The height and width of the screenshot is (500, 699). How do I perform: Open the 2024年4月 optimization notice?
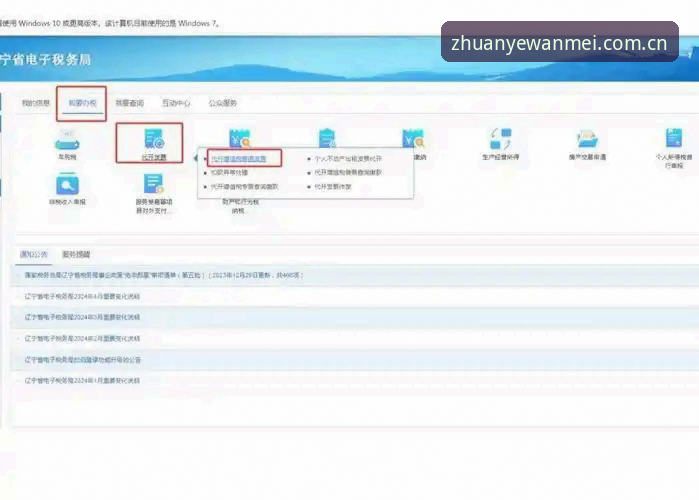click(82, 296)
